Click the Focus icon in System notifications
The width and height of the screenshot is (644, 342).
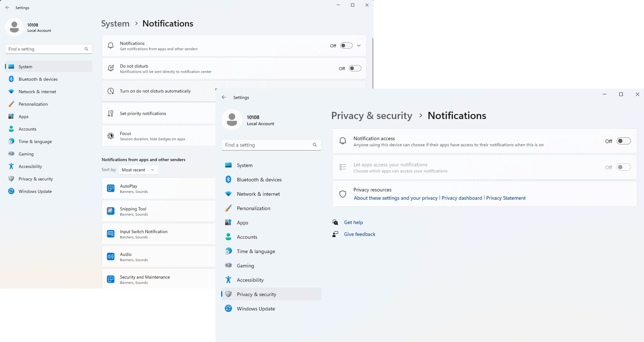111,136
